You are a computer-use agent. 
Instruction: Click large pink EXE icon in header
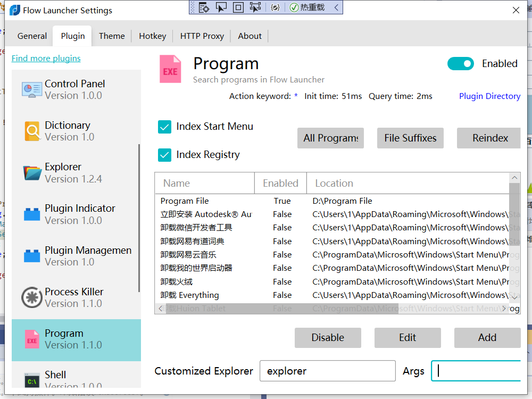(170, 69)
